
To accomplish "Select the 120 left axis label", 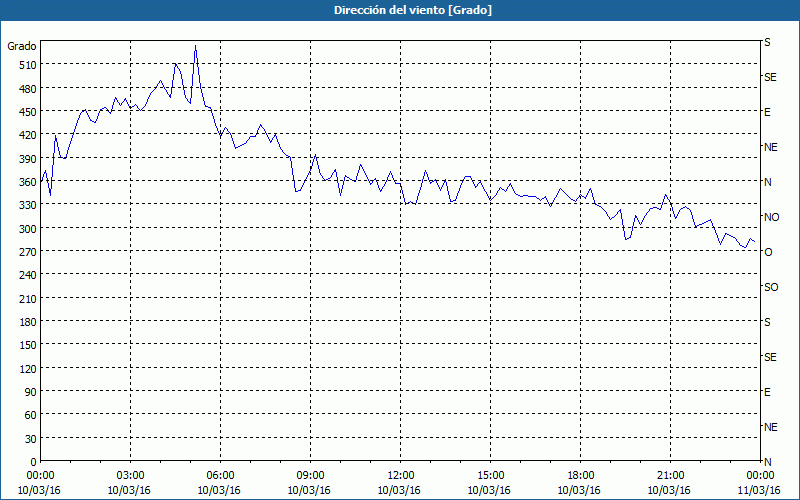I will coord(29,369).
